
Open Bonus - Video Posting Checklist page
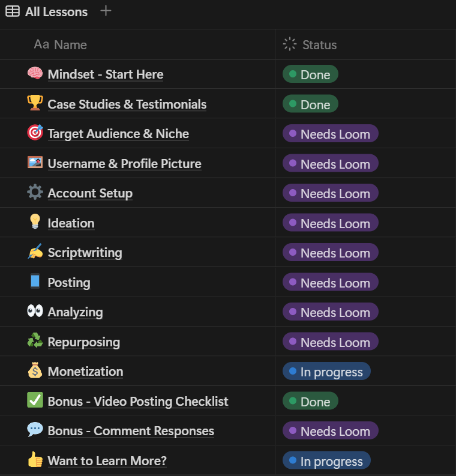pos(138,401)
